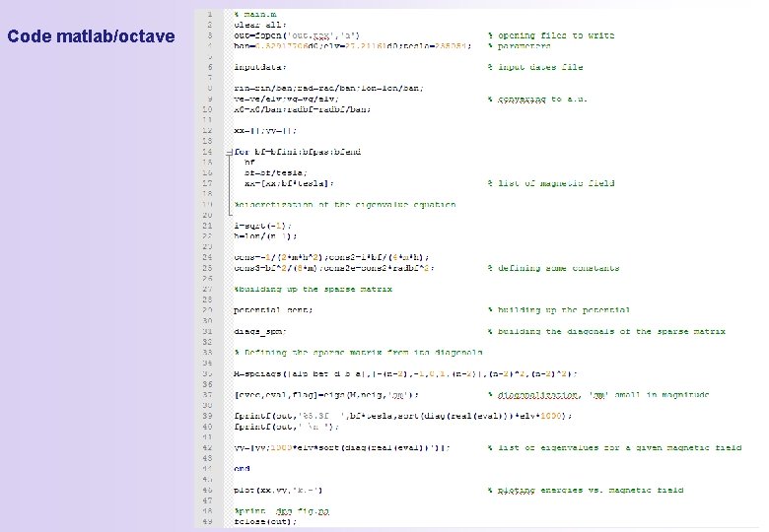Click the 'h=lon/(n-1);' line
This screenshot has height=532, width=769.
click(265, 236)
